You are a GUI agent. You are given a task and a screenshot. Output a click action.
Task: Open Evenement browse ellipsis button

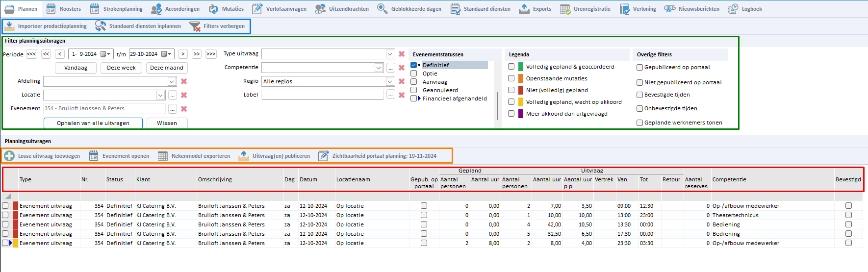pos(173,109)
